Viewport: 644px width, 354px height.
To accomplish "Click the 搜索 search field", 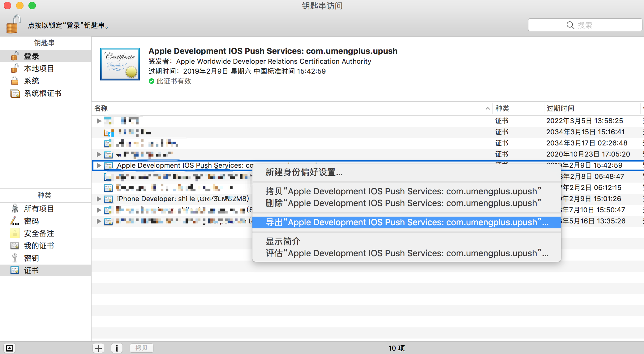I will (585, 25).
